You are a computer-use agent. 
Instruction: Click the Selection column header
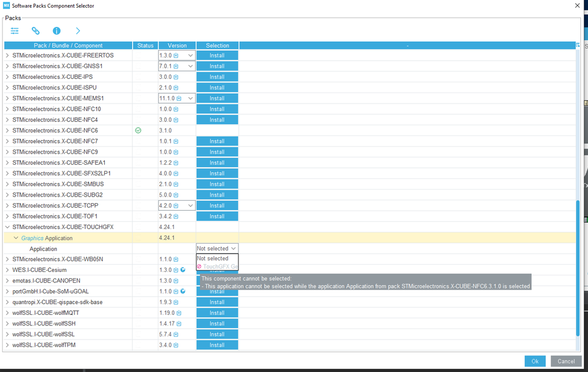(218, 45)
